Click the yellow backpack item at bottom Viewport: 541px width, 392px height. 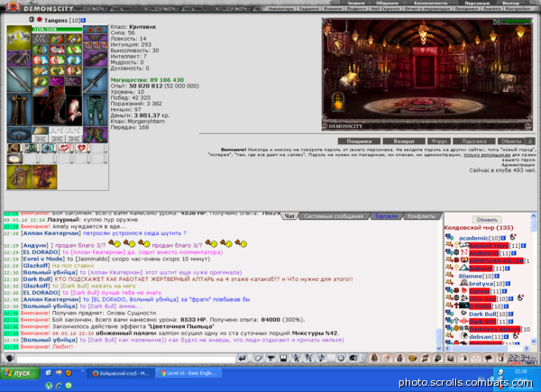tap(19, 177)
